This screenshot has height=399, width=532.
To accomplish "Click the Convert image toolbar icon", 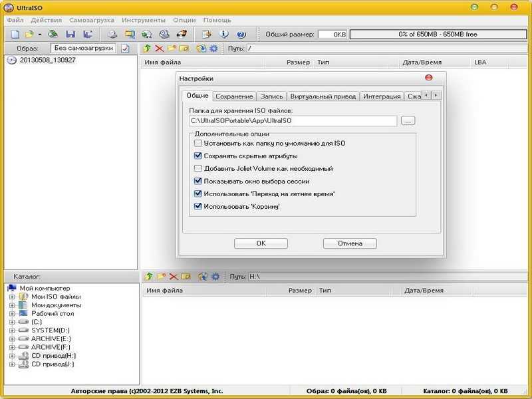I will (x=147, y=35).
